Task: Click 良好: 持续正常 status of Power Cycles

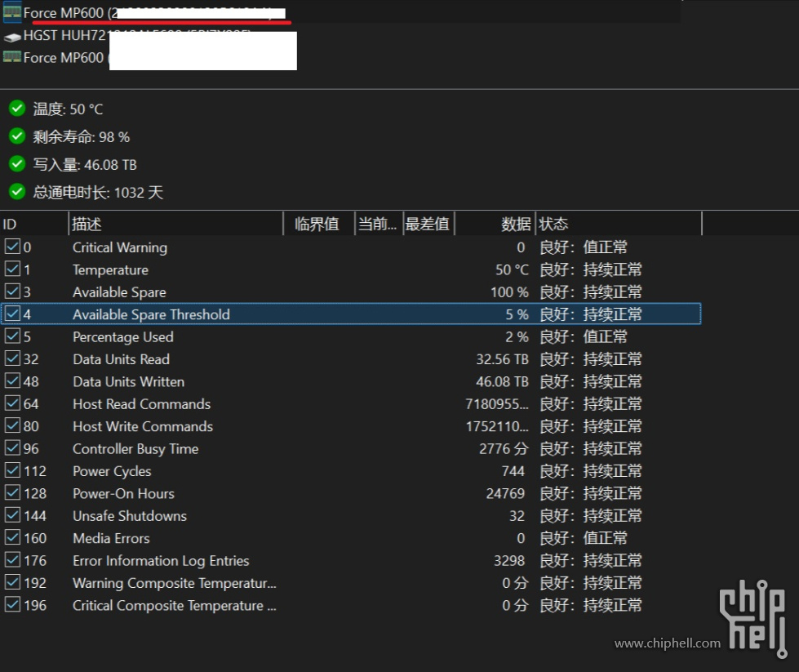Action: [591, 471]
